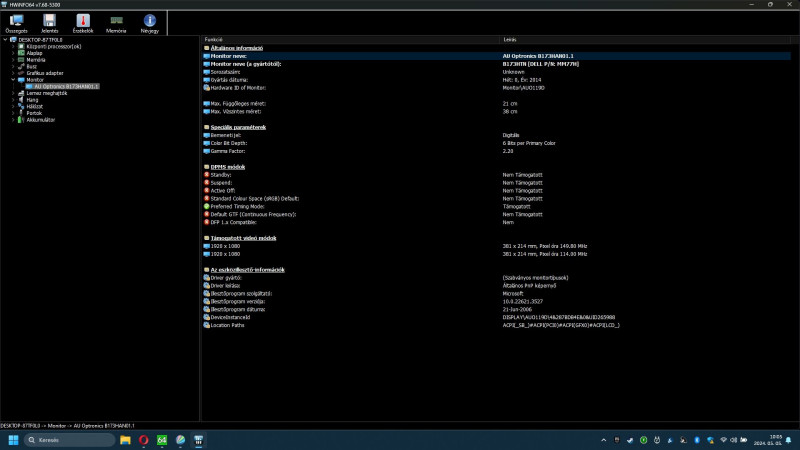
Task: Expand the Busz tree node
Action: pos(13,66)
